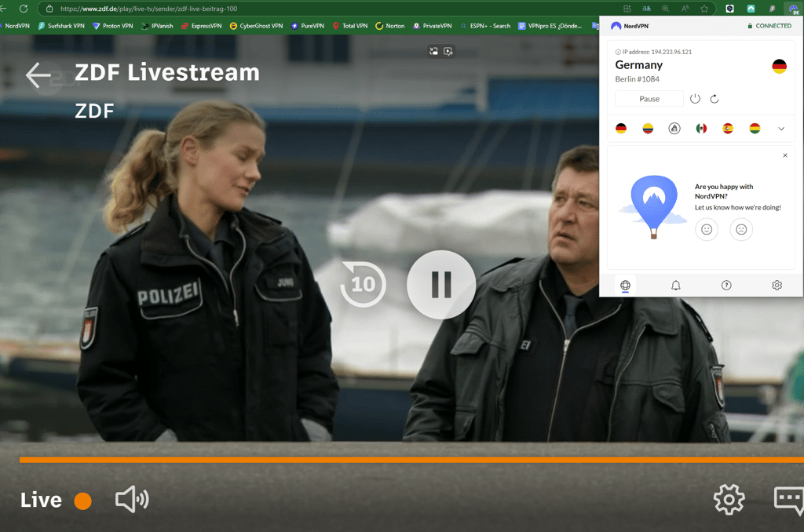The image size is (804, 532).
Task: Open the CyberGhost VPN bookmark
Action: pyautogui.click(x=256, y=26)
